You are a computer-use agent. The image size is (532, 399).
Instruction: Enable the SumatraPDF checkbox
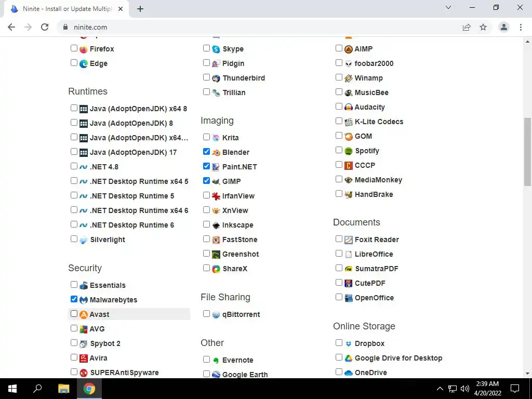[339, 268]
